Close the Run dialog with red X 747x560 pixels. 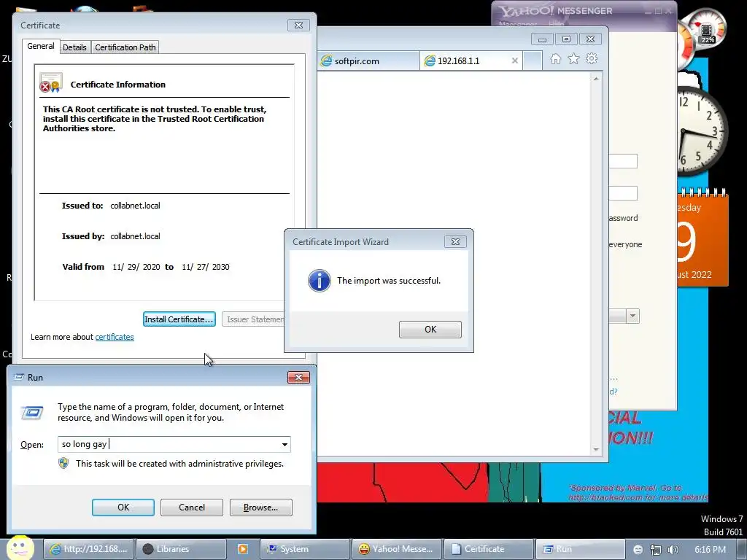pyautogui.click(x=298, y=377)
